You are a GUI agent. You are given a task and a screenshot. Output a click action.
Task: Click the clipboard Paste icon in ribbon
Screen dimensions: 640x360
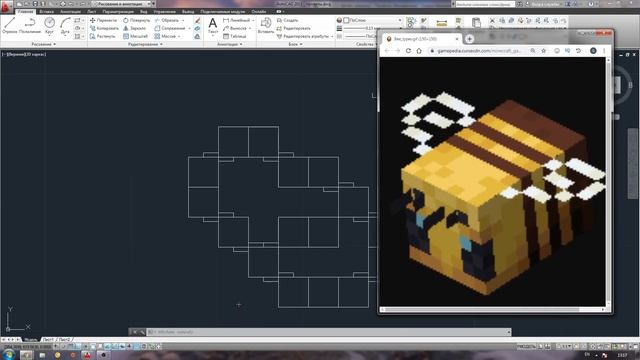point(476,23)
